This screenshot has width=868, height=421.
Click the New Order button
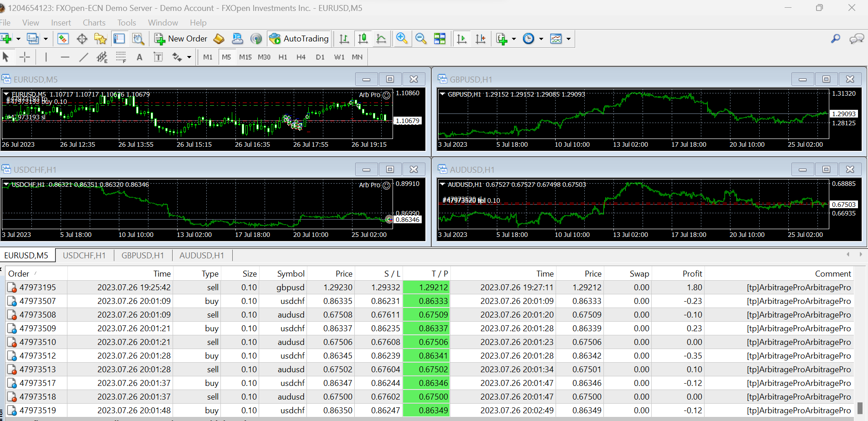[181, 39]
